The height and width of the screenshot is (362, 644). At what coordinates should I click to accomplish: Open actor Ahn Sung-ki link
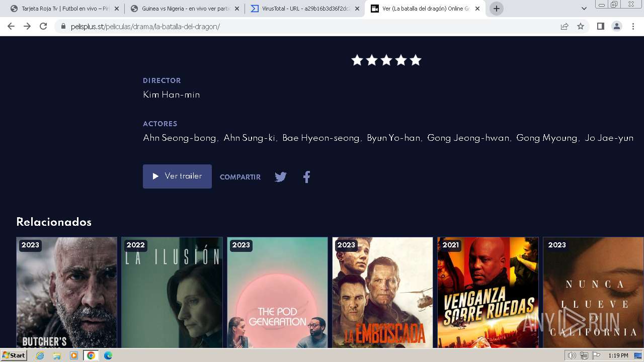(249, 138)
